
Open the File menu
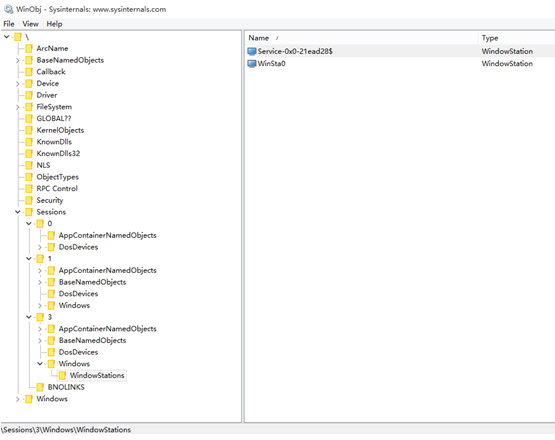click(x=9, y=24)
